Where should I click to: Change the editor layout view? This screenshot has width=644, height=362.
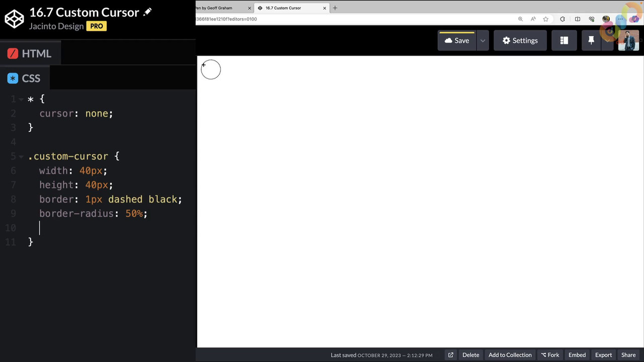point(564,41)
